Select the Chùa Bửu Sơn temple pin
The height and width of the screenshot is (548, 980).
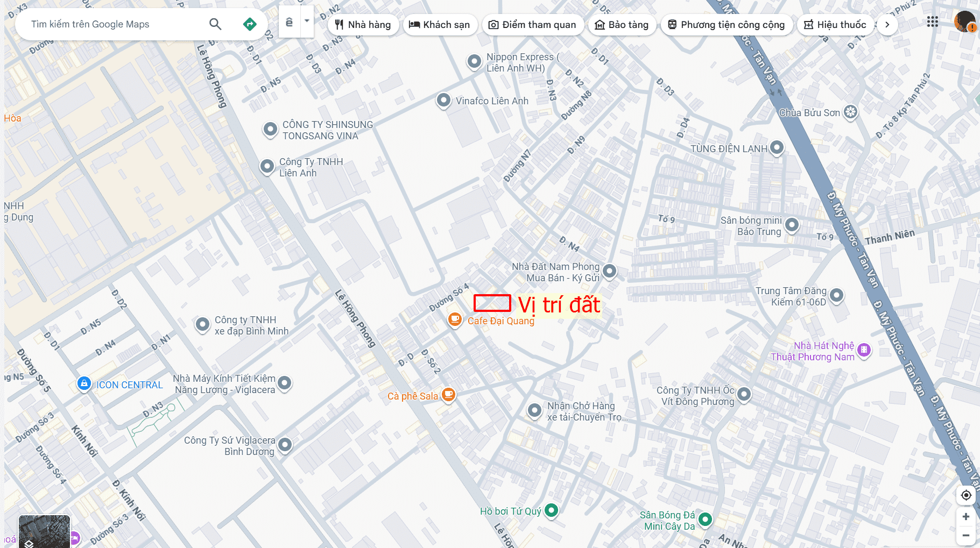tap(850, 112)
